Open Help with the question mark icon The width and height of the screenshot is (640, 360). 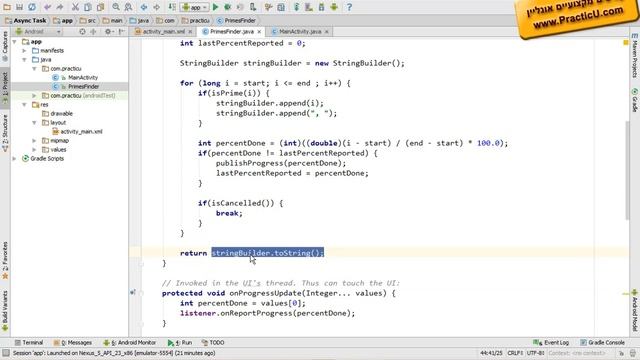coord(349,7)
